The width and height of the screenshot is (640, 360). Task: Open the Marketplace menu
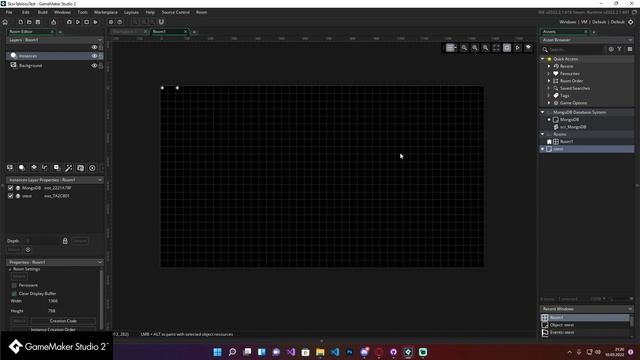coord(106,12)
